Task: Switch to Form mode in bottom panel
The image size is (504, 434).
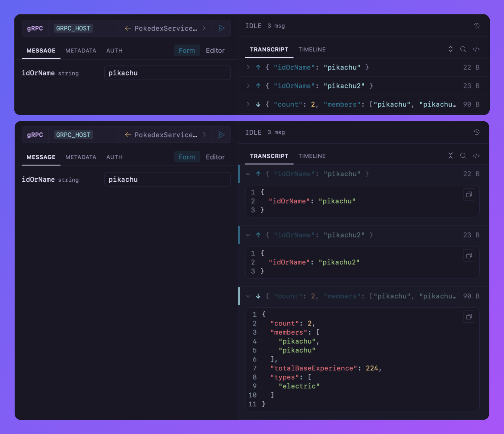Action: (187, 157)
